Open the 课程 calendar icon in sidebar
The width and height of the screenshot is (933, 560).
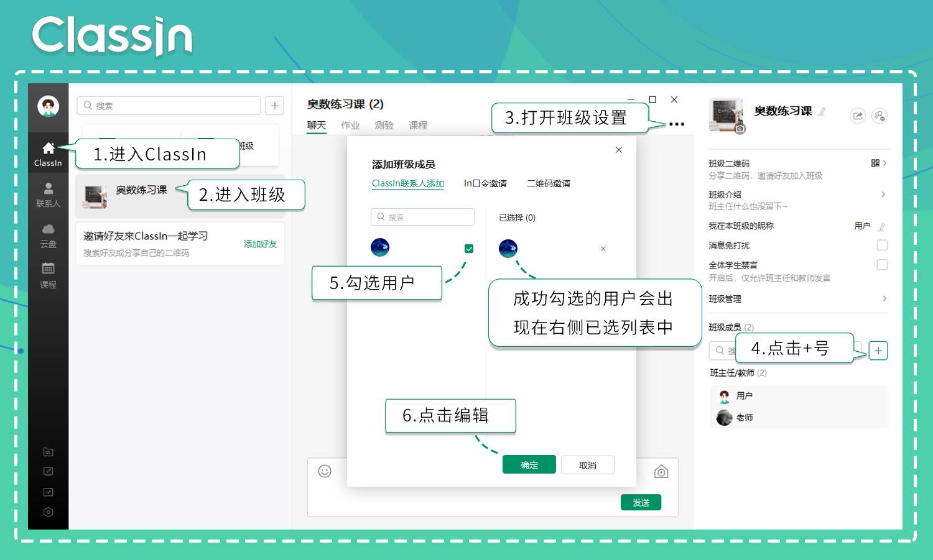(x=48, y=269)
